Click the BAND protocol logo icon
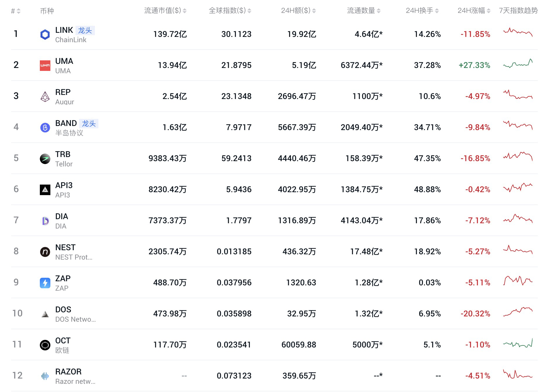Screen dimensions: 553x392 click(45, 128)
